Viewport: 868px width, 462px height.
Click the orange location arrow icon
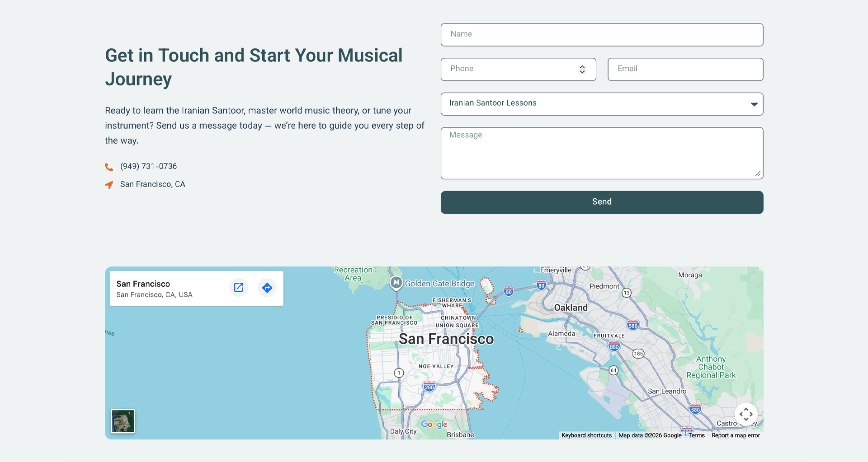click(x=109, y=185)
